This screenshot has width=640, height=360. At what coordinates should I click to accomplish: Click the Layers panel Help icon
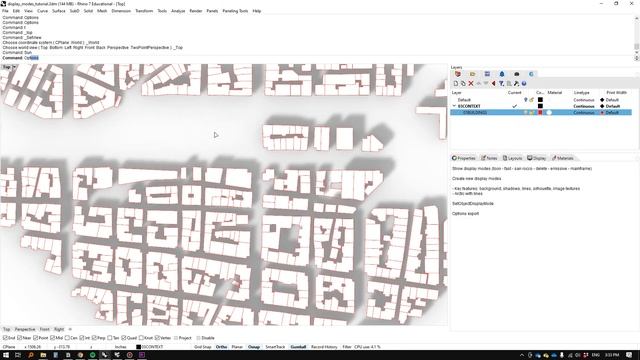tap(524, 84)
